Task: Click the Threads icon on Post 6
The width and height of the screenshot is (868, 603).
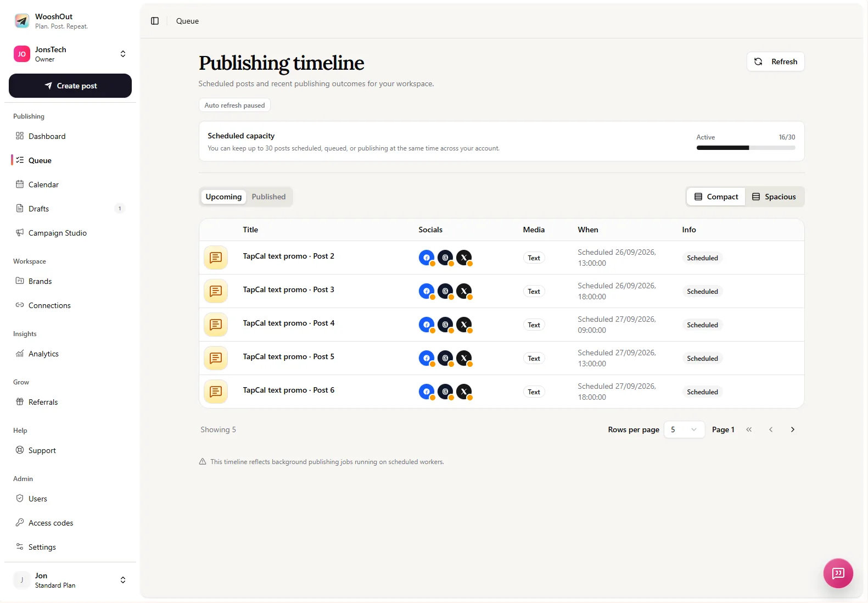Action: [445, 392]
